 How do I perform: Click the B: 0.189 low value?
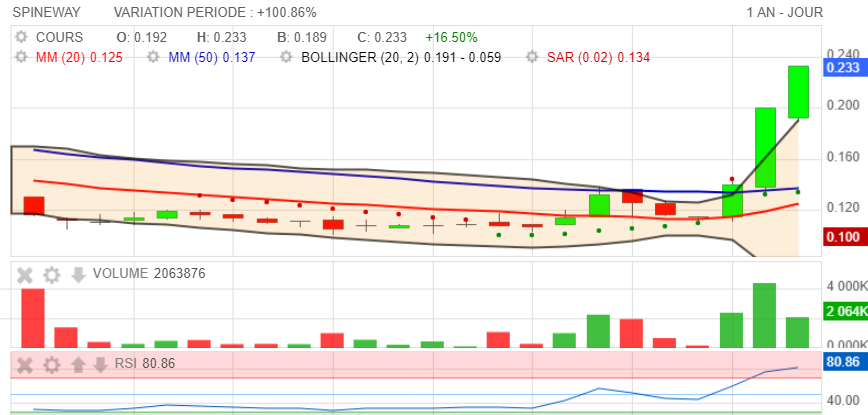point(302,38)
